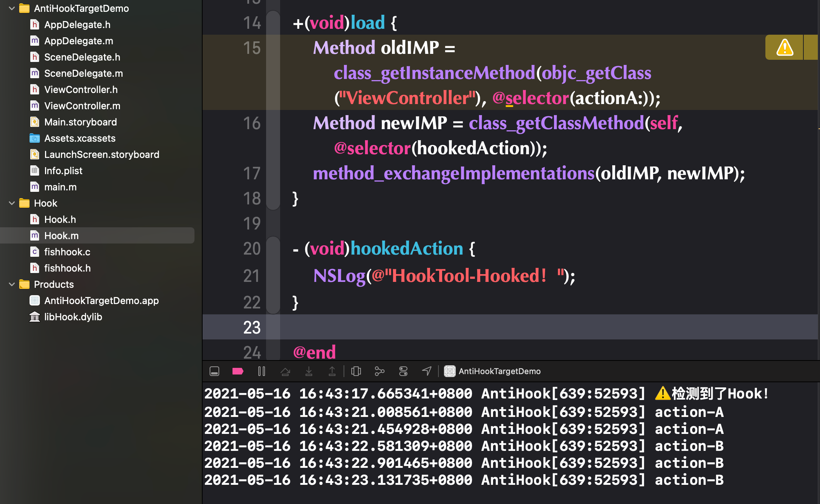This screenshot has height=504, width=820.
Task: Click the Hook detected console log line
Action: pyautogui.click(x=486, y=394)
